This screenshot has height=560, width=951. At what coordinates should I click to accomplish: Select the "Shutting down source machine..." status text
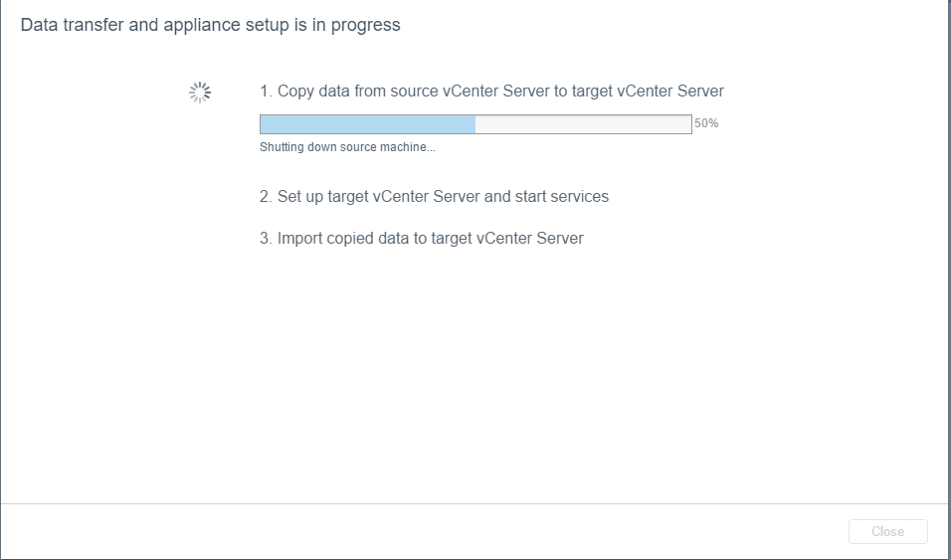[347, 147]
